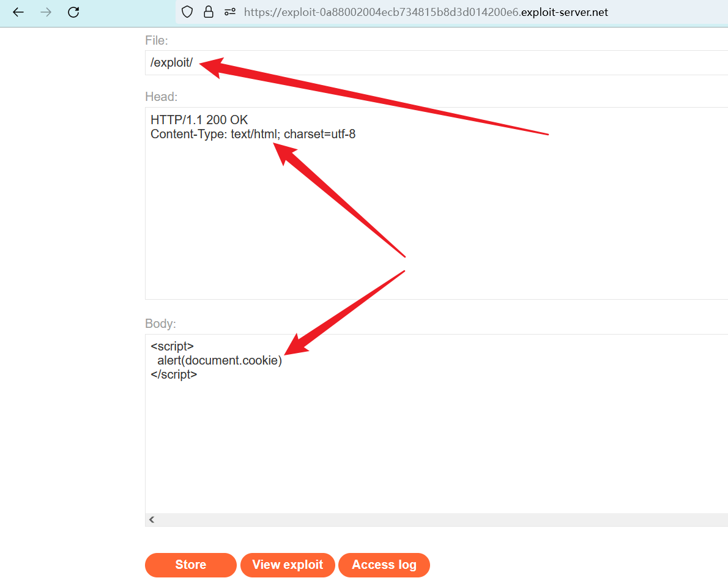This screenshot has height=586, width=728.
Task: Open the shield tracking protection icon
Action: [187, 12]
